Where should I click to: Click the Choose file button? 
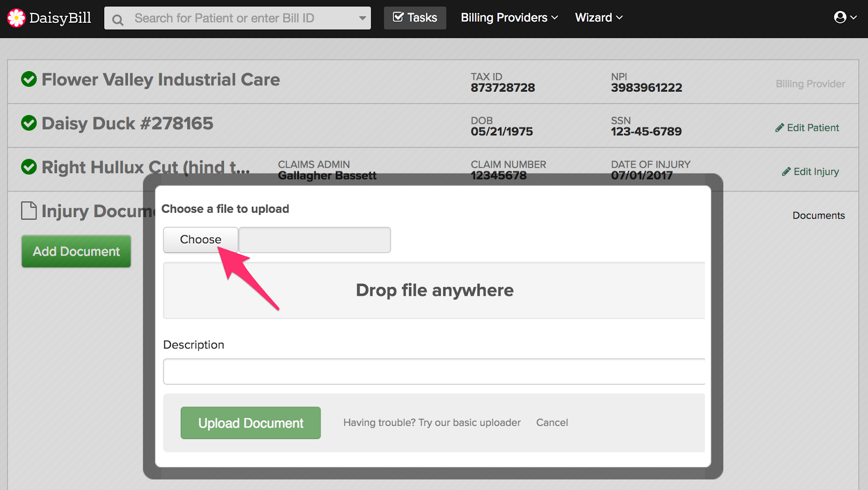[x=201, y=240]
